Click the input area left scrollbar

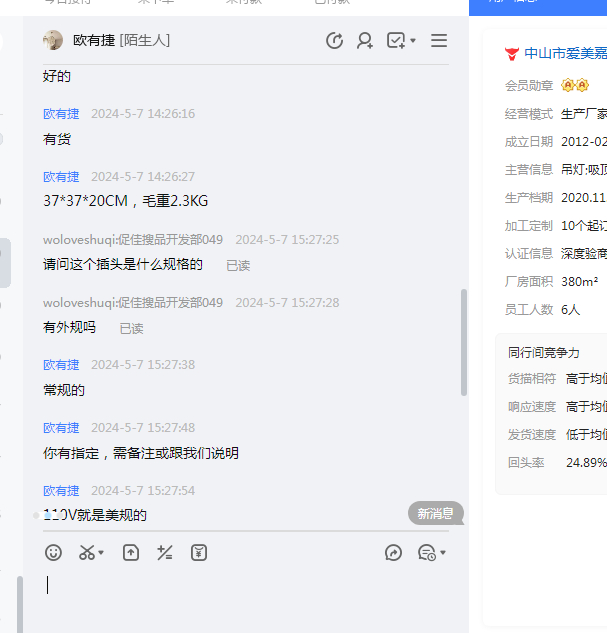point(20,604)
